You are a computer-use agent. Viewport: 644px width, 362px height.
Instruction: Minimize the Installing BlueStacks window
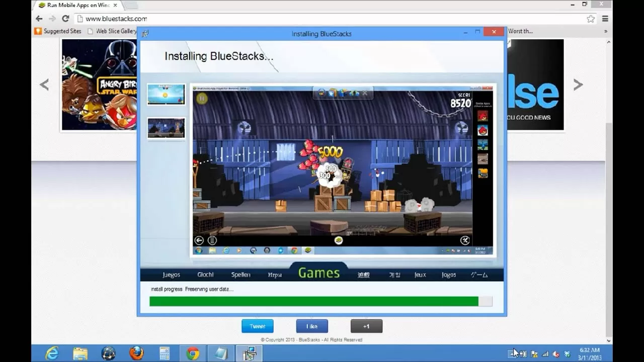(465, 32)
